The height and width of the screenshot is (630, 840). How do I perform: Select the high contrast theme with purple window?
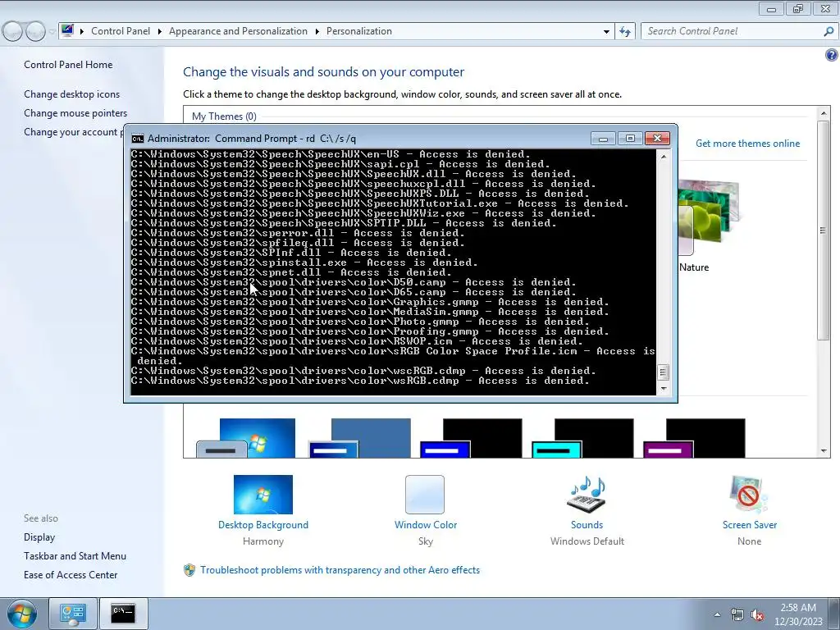pos(694,438)
